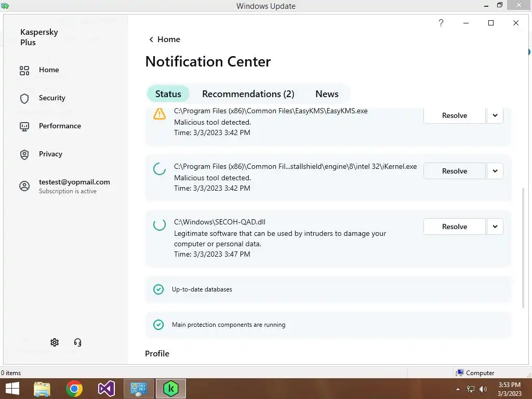Select Security in the sidebar menu

click(52, 98)
